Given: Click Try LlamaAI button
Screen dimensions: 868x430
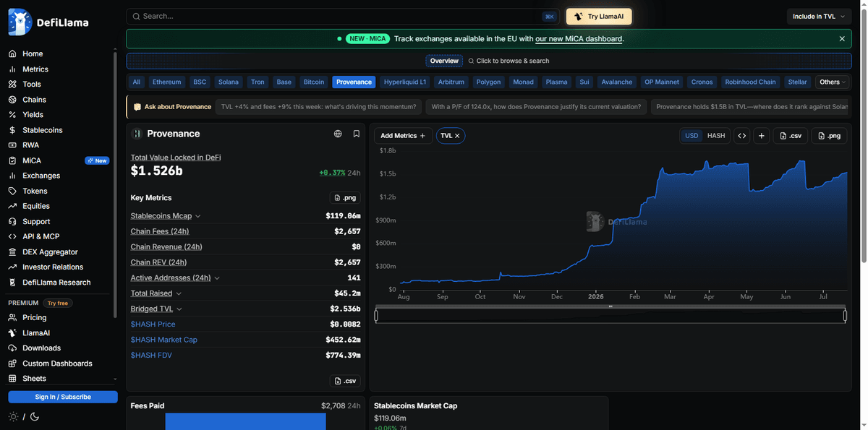Looking at the screenshot, I should pyautogui.click(x=599, y=16).
